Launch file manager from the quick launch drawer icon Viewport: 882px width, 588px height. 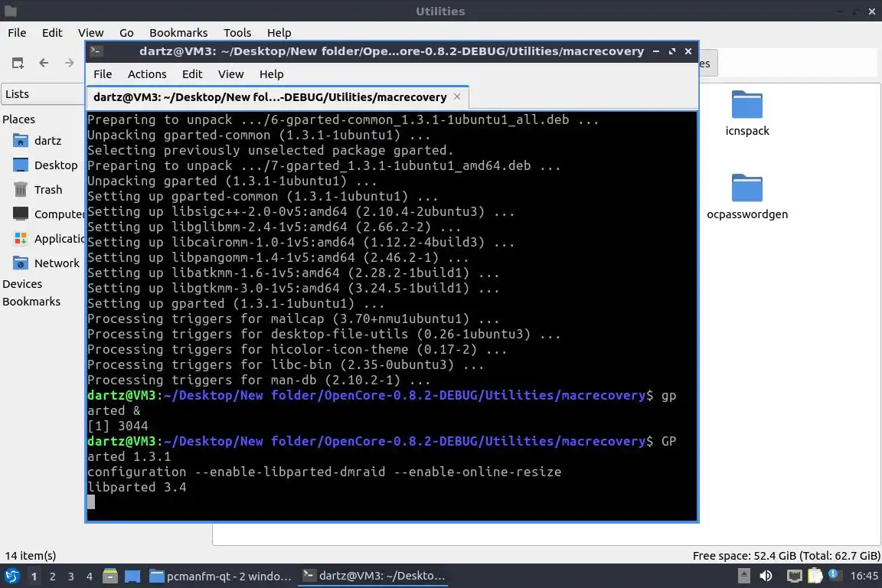click(110, 577)
